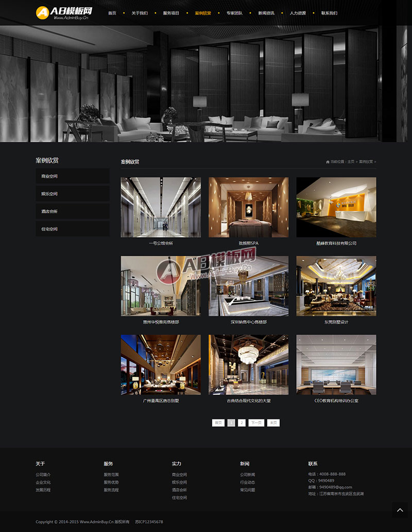Click the scroll-to-top arrow button
The image size is (412, 532).
(x=400, y=510)
